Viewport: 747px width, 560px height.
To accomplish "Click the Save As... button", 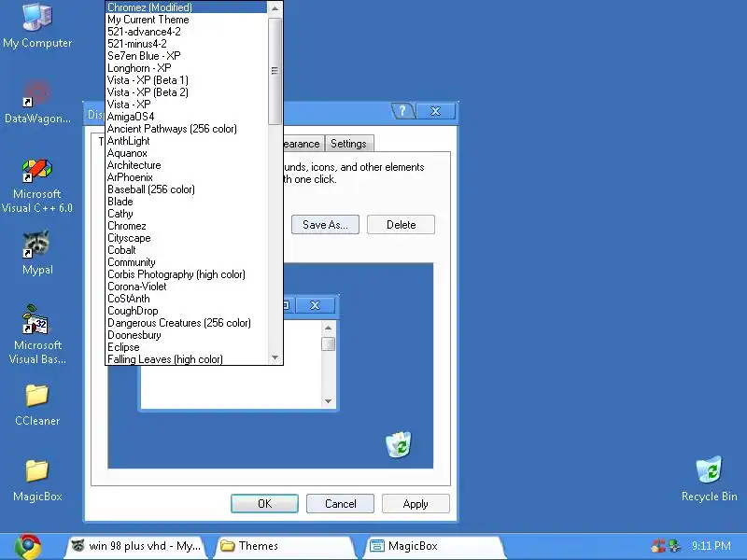I will [325, 225].
